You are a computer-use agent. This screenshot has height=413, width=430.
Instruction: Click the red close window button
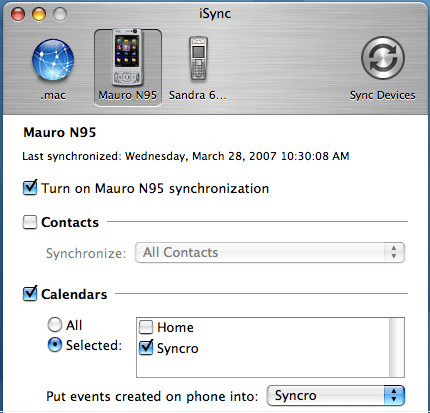[18, 14]
